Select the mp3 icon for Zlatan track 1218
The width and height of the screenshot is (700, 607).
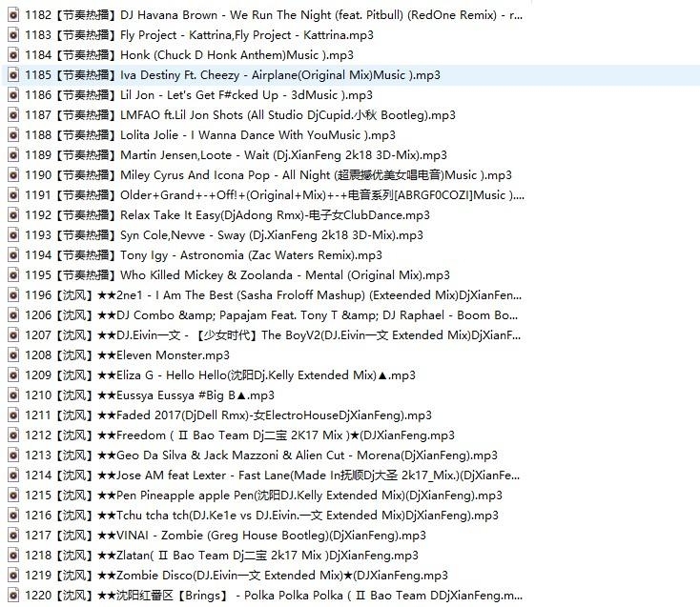(x=13, y=556)
